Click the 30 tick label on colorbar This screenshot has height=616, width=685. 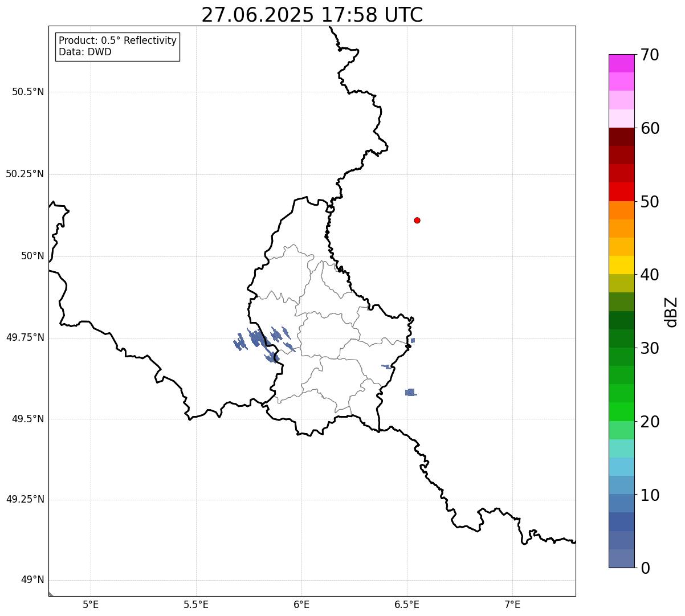click(x=650, y=348)
